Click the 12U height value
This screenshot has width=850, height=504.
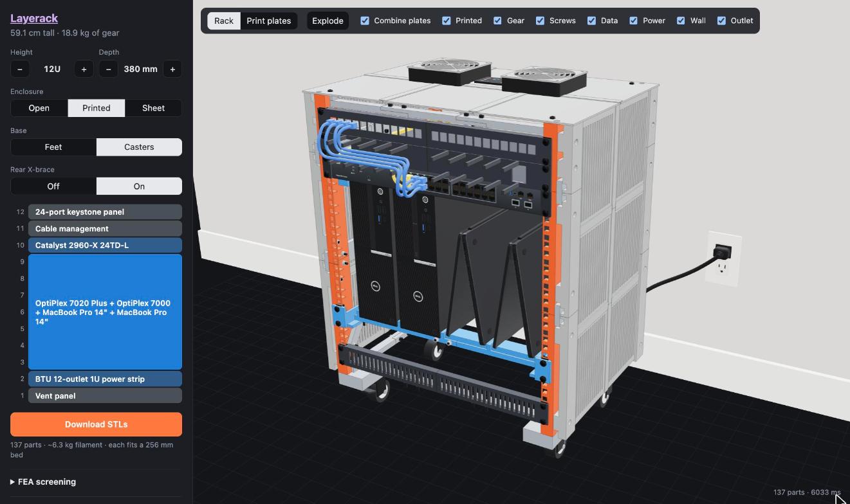click(52, 69)
